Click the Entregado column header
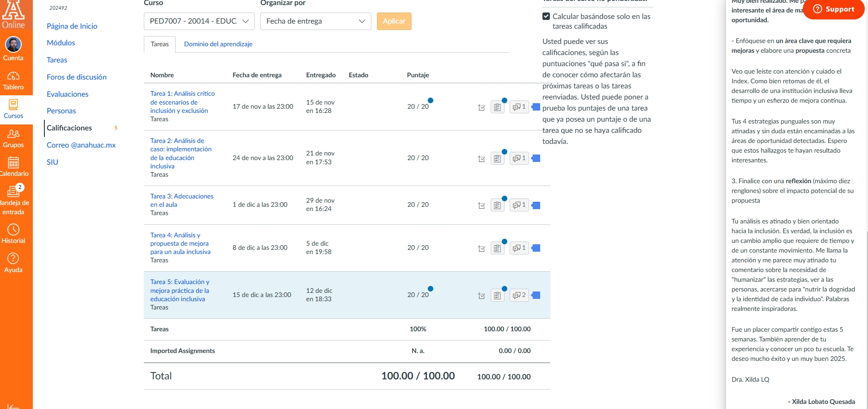 pyautogui.click(x=321, y=75)
